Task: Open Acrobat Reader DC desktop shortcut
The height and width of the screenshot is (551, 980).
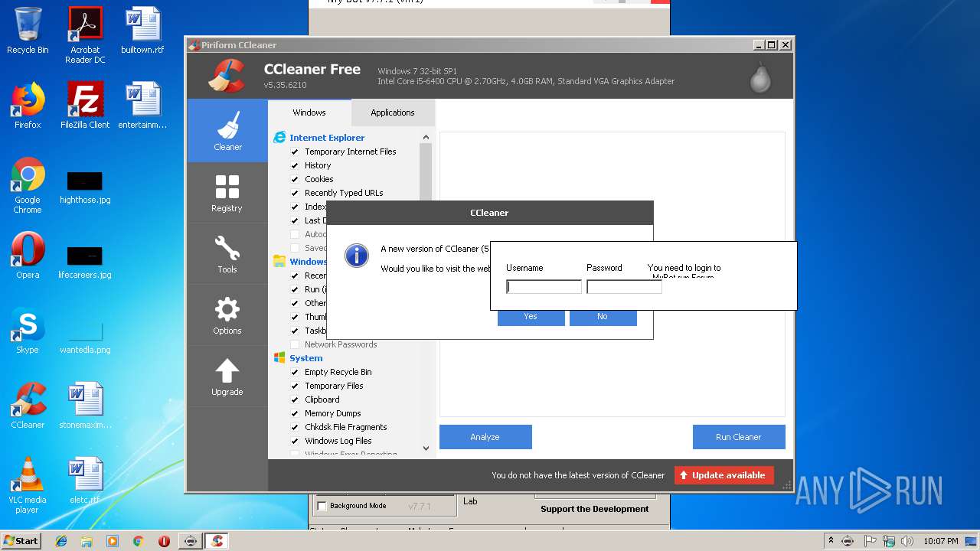Action: pos(85,35)
